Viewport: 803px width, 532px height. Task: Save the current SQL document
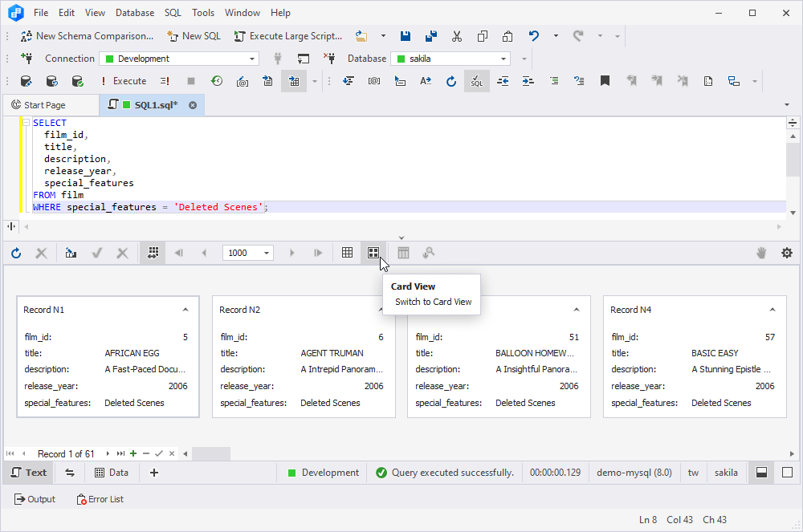pyautogui.click(x=405, y=36)
